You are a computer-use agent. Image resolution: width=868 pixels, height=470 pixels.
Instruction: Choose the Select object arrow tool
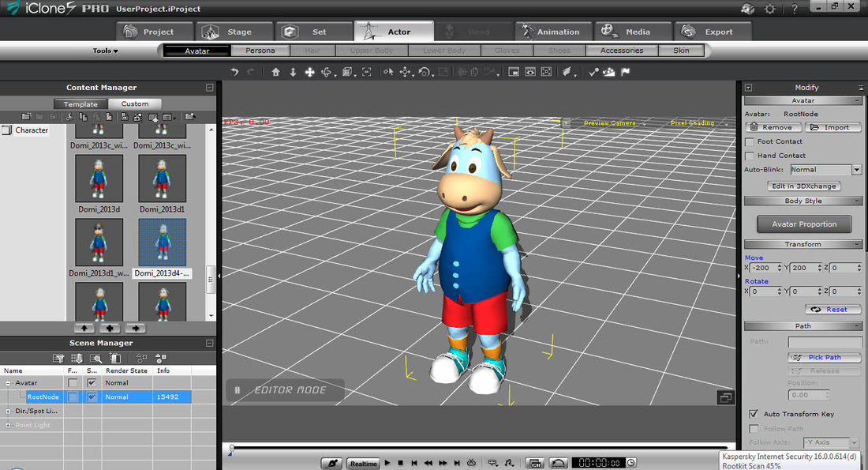tap(388, 72)
